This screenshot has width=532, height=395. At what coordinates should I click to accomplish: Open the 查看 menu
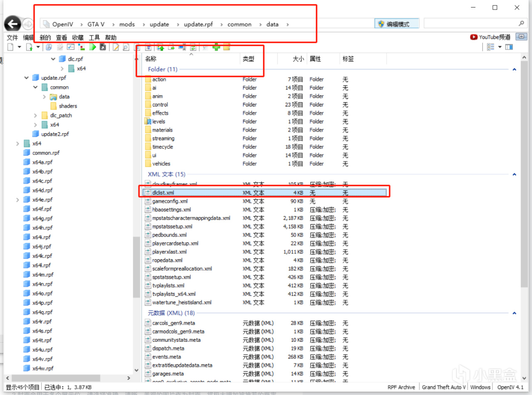[x=62, y=37]
